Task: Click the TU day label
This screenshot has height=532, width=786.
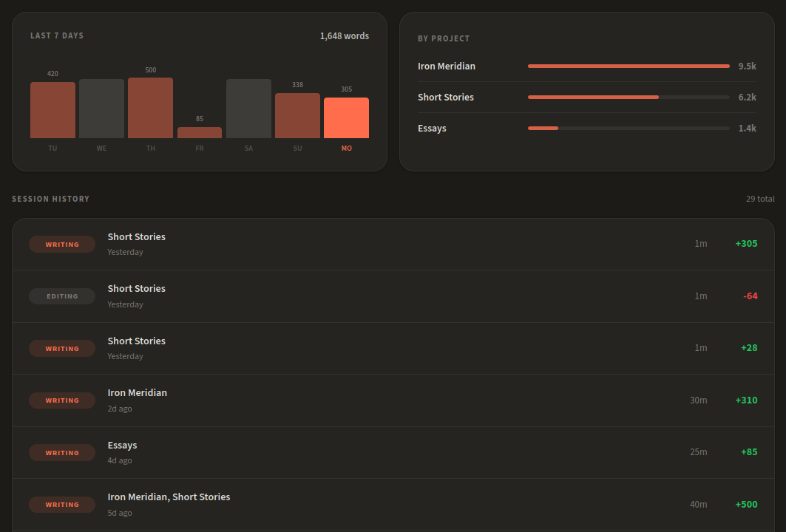Action: click(x=52, y=149)
